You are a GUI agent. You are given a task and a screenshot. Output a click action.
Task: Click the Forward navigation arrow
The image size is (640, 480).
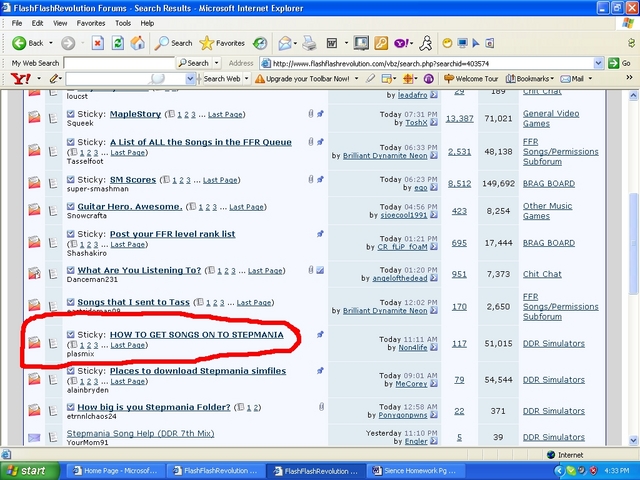(68, 43)
